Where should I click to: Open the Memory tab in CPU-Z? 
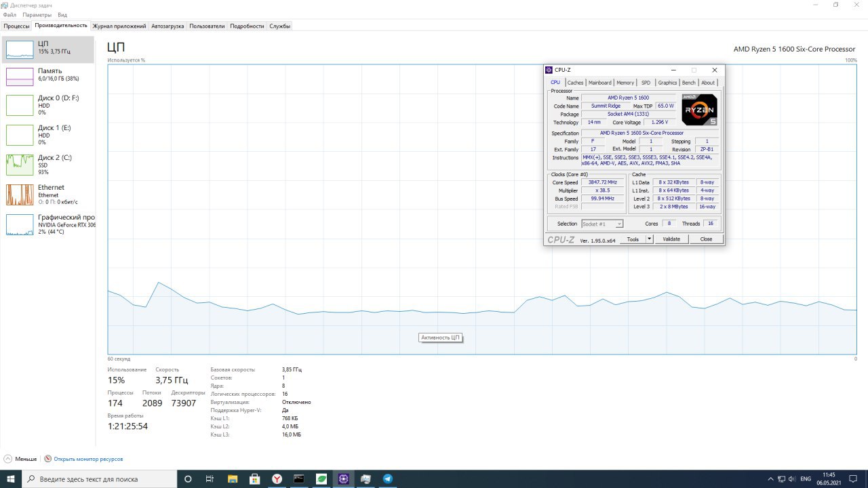point(625,83)
